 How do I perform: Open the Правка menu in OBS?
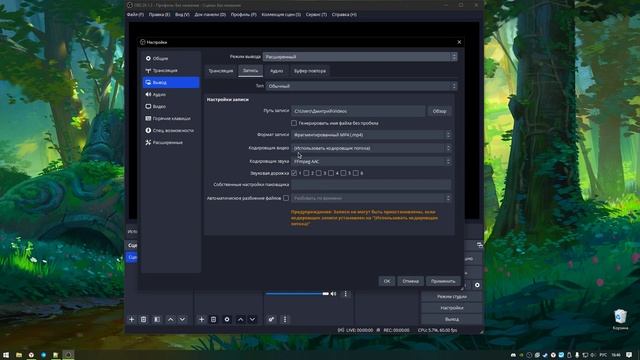point(159,14)
